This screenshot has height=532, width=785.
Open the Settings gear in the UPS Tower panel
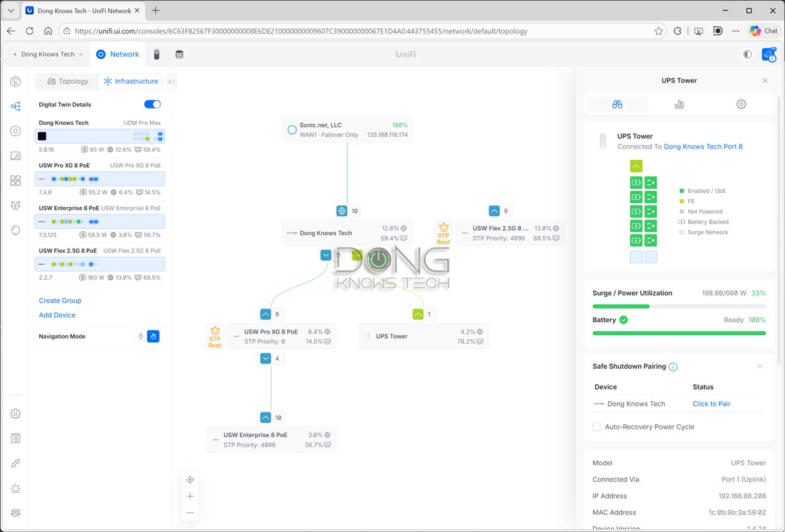741,103
